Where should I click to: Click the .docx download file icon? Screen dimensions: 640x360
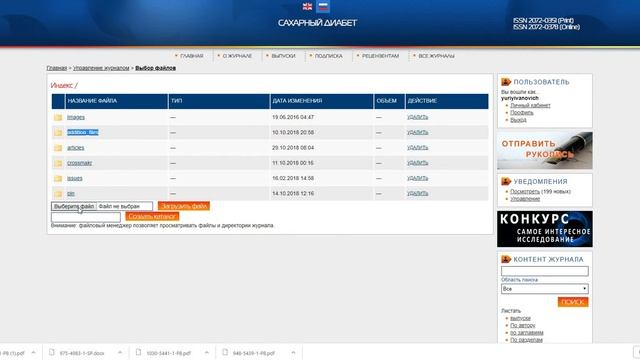(52, 352)
